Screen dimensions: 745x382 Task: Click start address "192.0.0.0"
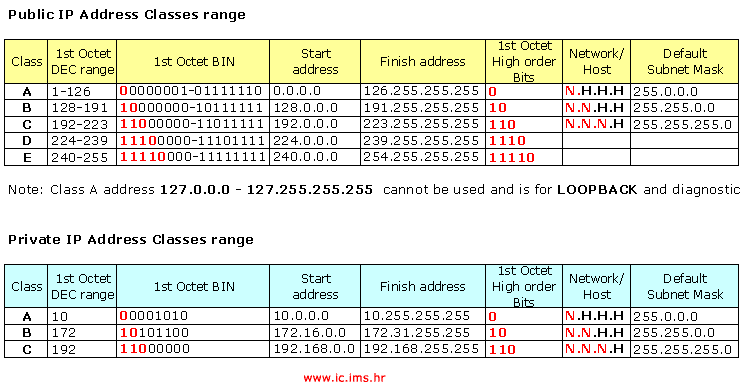click(x=305, y=124)
